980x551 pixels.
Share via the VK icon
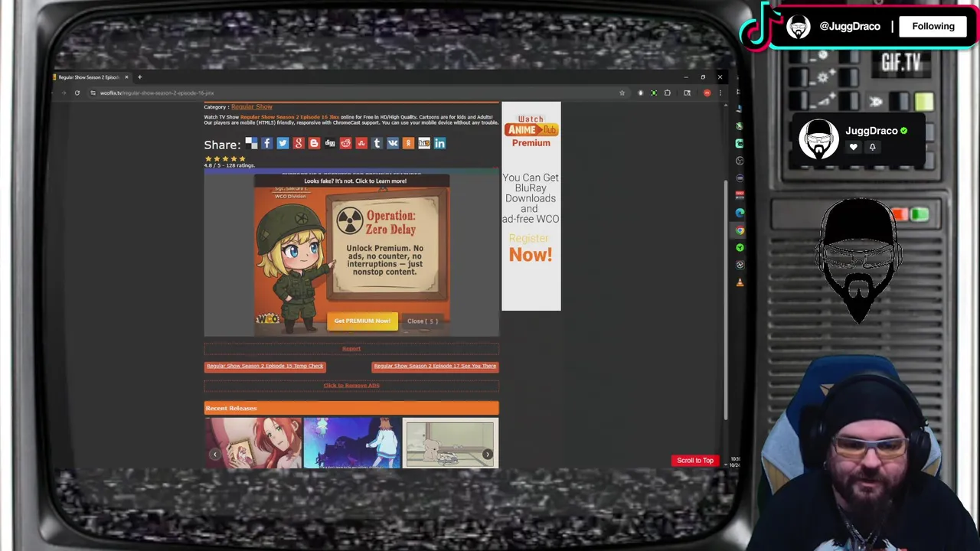point(393,143)
